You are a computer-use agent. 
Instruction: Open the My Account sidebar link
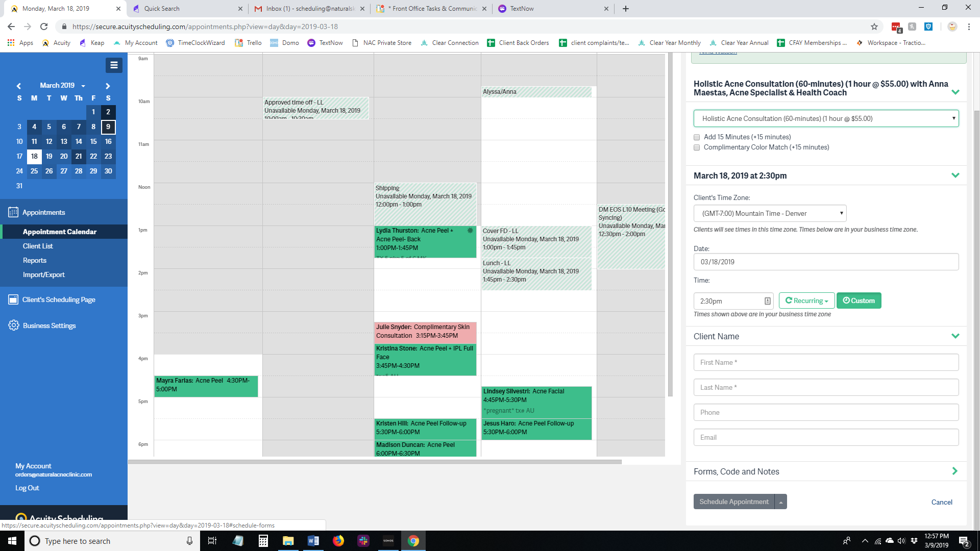33,466
